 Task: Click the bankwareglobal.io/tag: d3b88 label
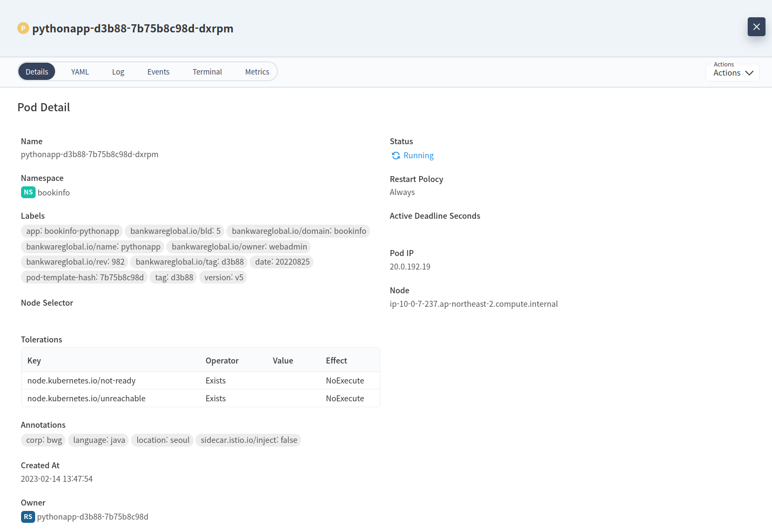[x=190, y=262]
